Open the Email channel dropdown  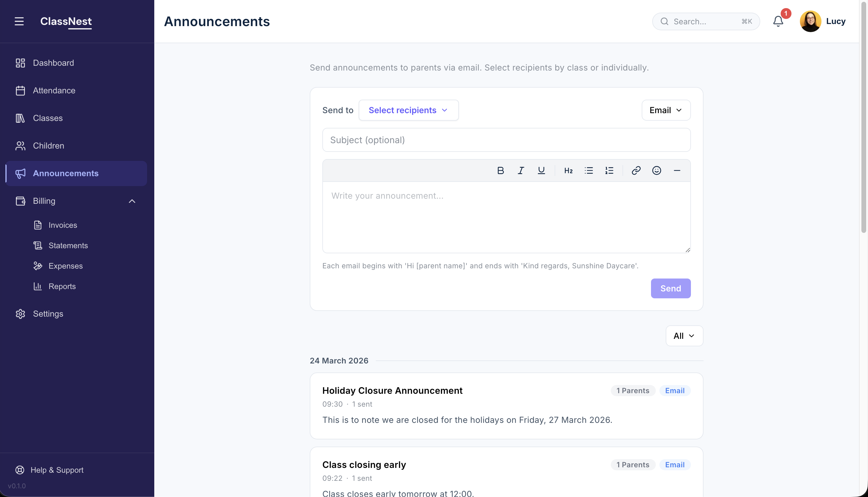click(666, 110)
